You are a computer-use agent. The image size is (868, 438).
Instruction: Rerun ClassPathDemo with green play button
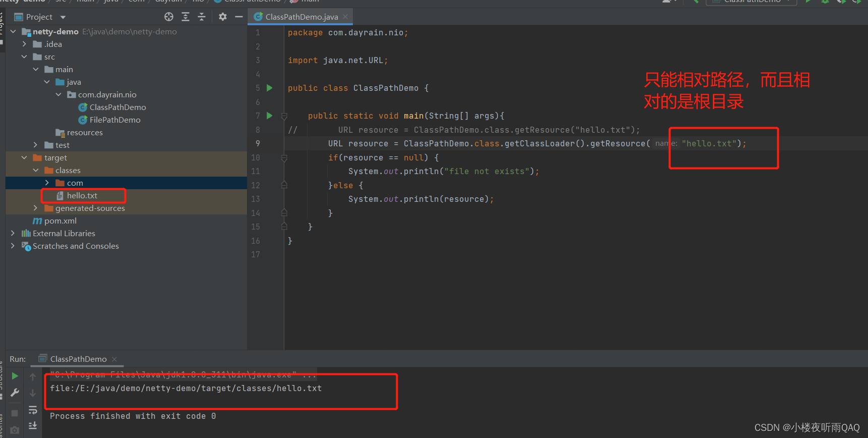tap(15, 376)
